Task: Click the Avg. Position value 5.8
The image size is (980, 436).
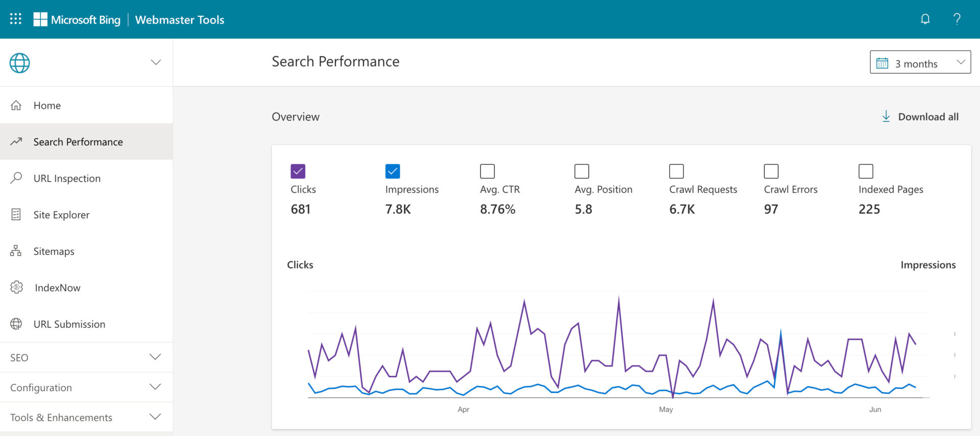Action: (583, 209)
